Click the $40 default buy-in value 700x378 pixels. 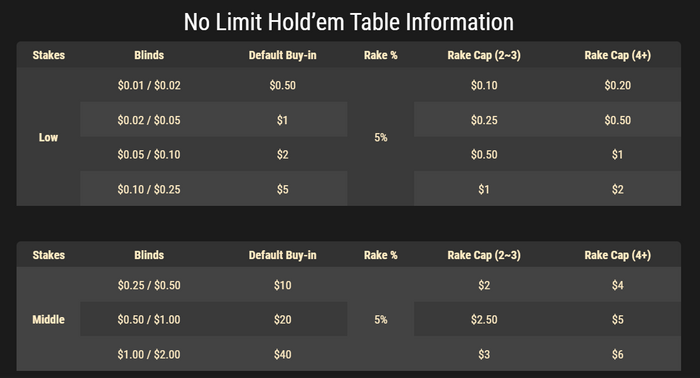[x=283, y=354]
